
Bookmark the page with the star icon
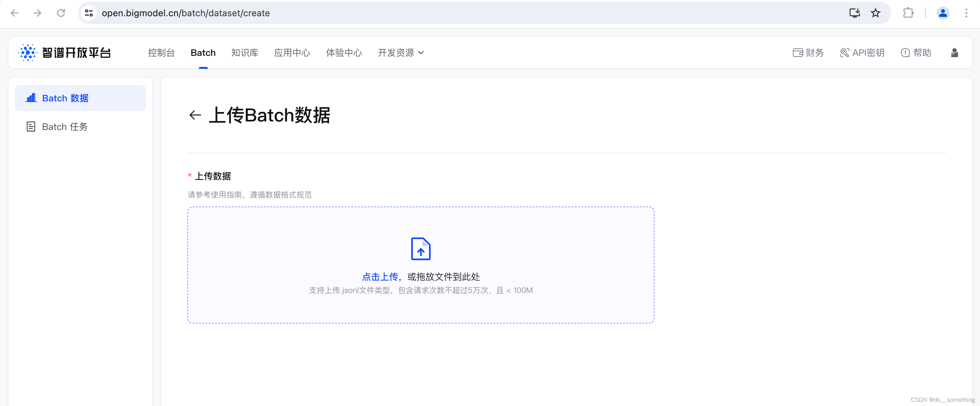click(x=875, y=13)
